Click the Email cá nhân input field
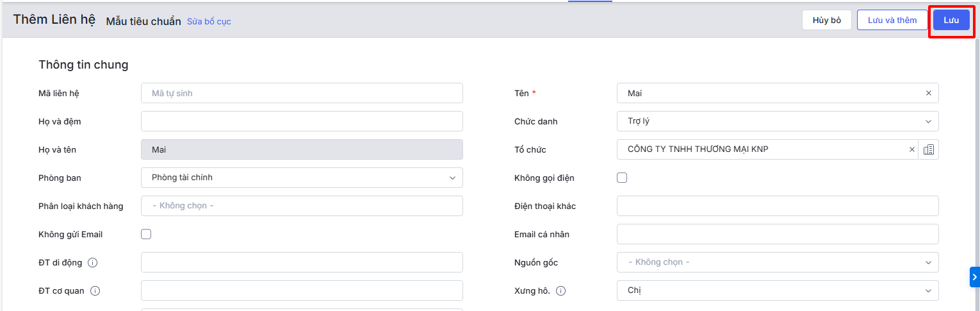This screenshot has height=311, width=980. point(777,234)
